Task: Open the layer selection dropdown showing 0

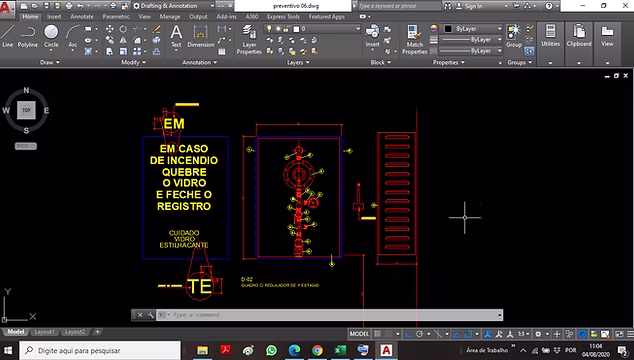Action: click(x=312, y=29)
